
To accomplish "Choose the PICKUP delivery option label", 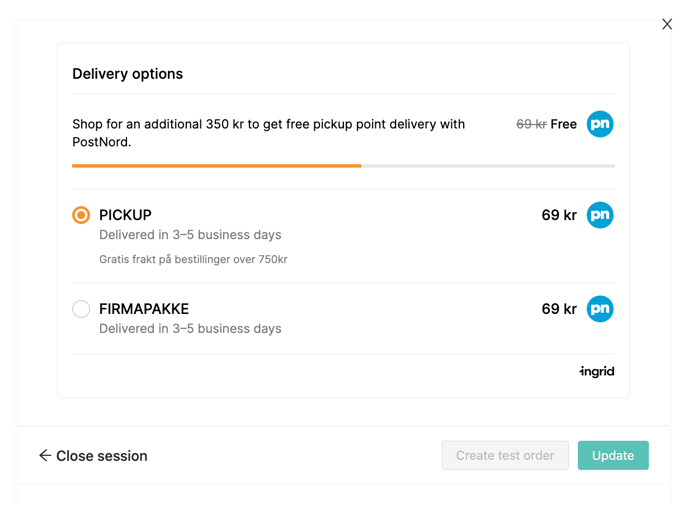I will 125,215.
